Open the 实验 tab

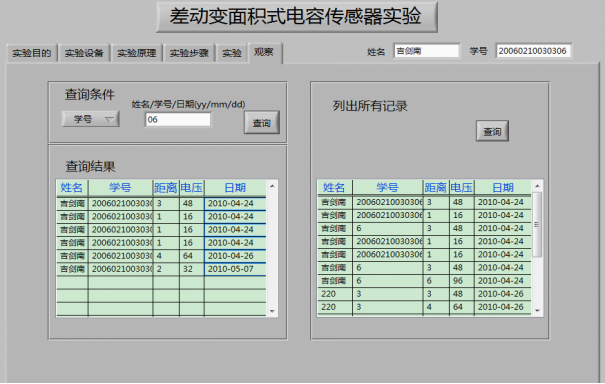(x=232, y=53)
